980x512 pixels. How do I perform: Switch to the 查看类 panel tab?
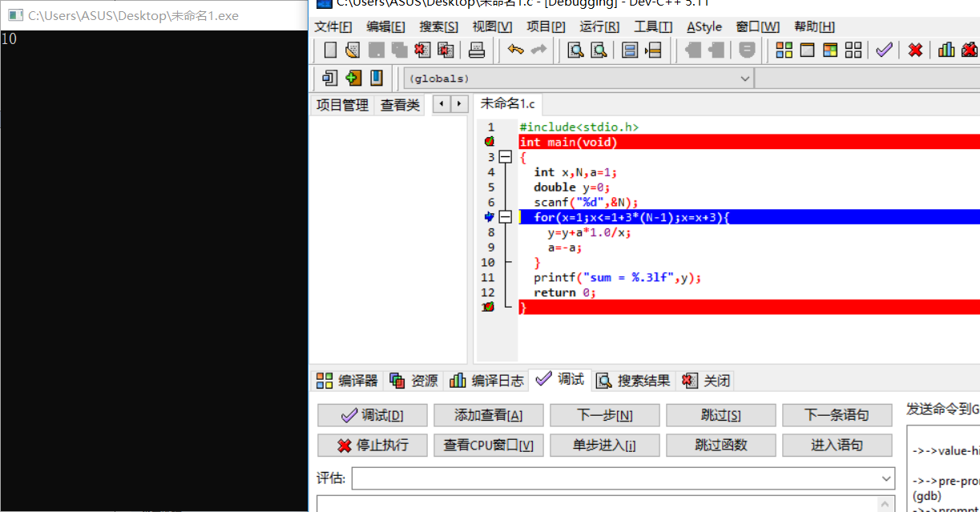400,105
